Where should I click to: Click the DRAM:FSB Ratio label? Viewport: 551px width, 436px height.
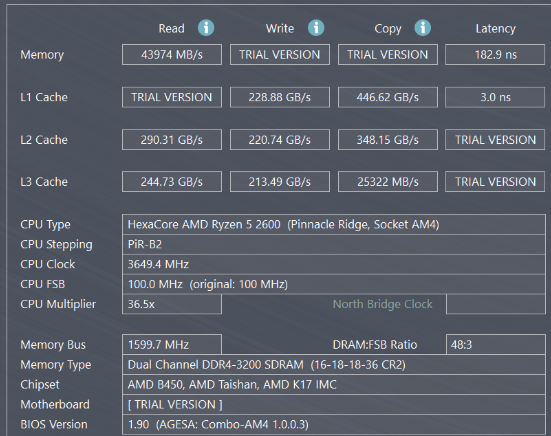coord(375,345)
